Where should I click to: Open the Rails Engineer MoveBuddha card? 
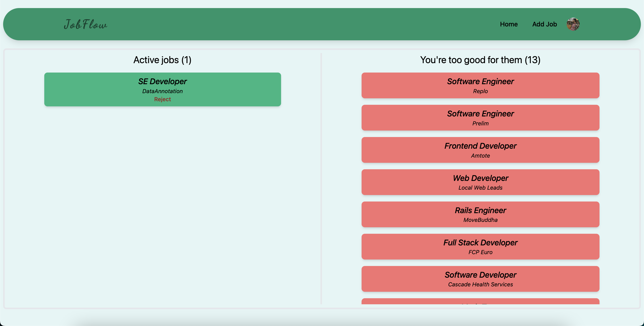(x=480, y=214)
